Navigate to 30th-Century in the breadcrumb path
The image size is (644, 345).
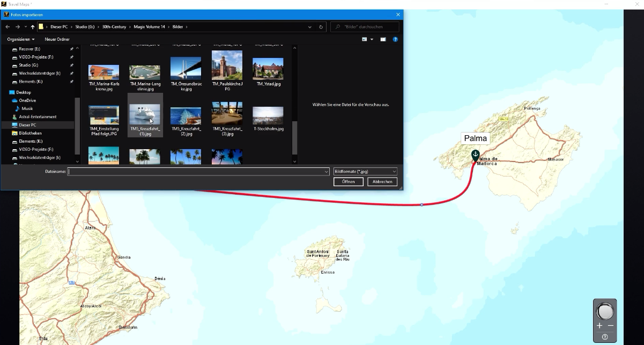(114, 26)
